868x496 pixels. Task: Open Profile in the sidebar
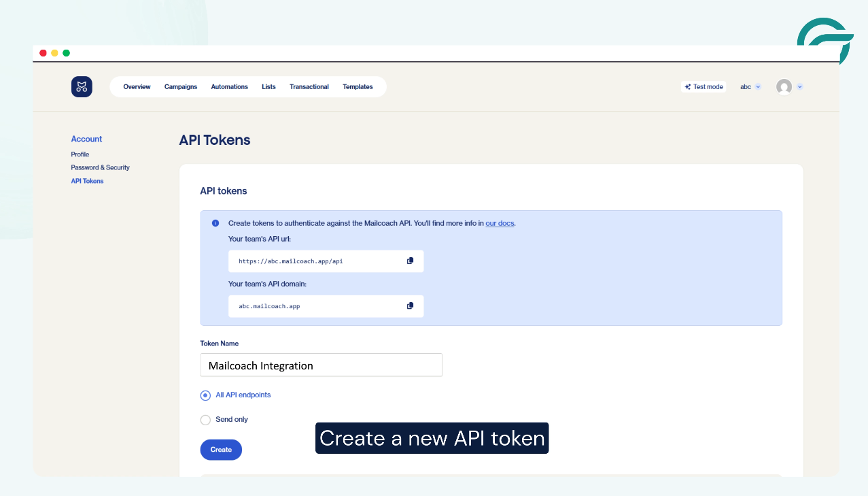click(80, 154)
